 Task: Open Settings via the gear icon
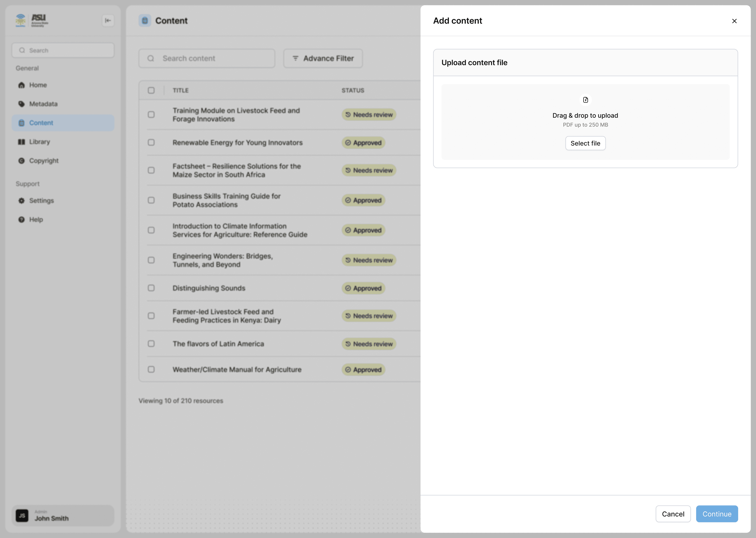click(22, 201)
